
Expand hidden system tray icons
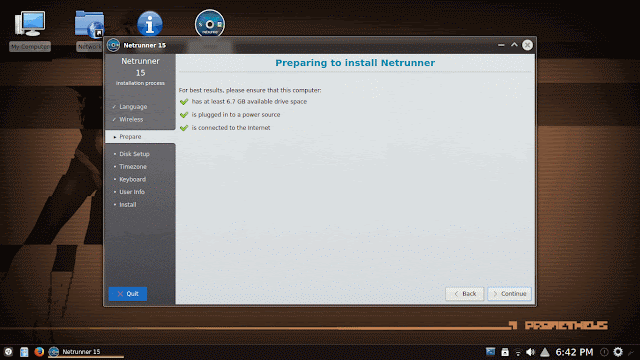tap(545, 352)
